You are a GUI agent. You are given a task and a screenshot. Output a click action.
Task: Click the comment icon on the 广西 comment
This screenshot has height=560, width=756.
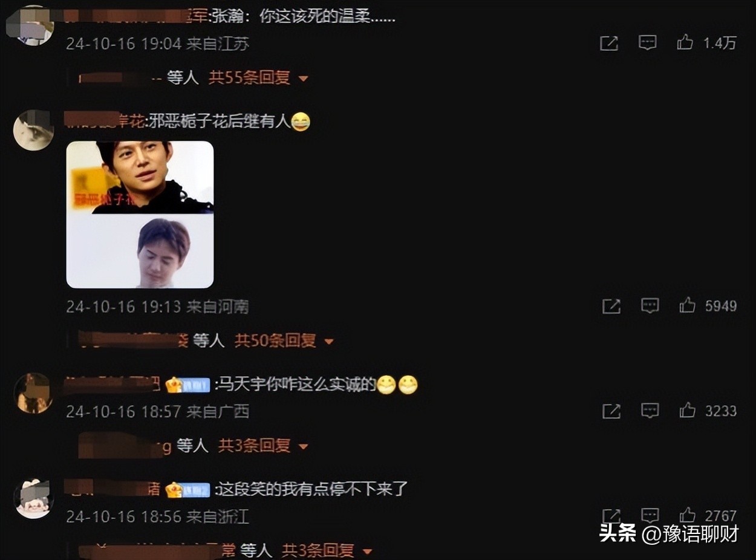tap(650, 411)
